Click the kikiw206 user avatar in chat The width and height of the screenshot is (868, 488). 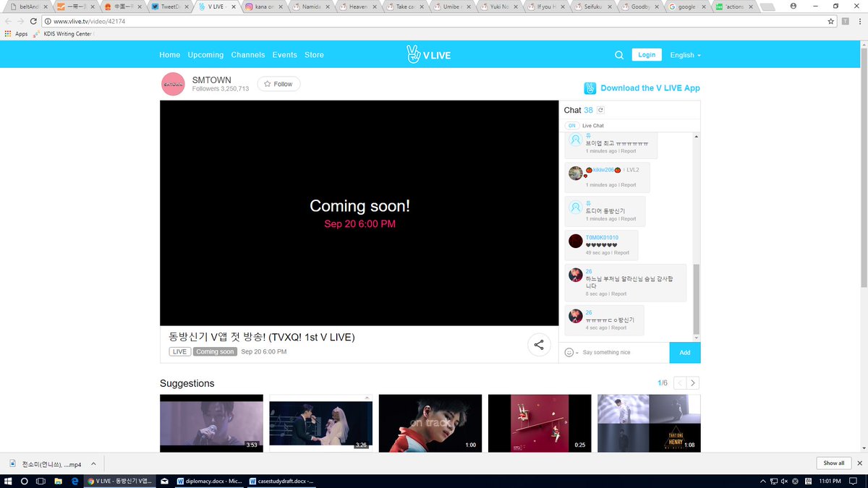576,174
